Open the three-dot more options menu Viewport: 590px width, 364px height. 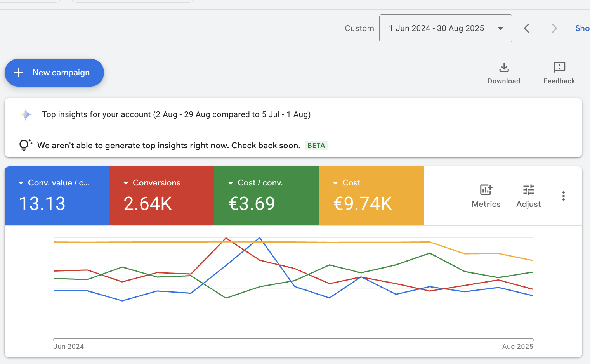[x=564, y=196]
